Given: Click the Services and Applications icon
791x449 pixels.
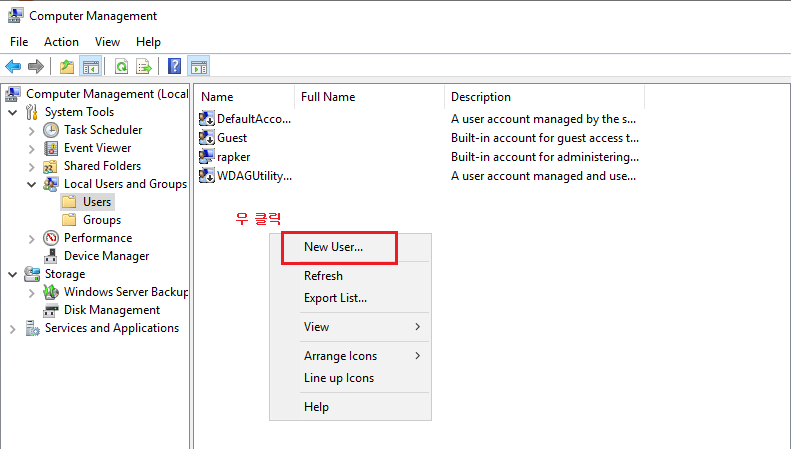Looking at the screenshot, I should 32,328.
